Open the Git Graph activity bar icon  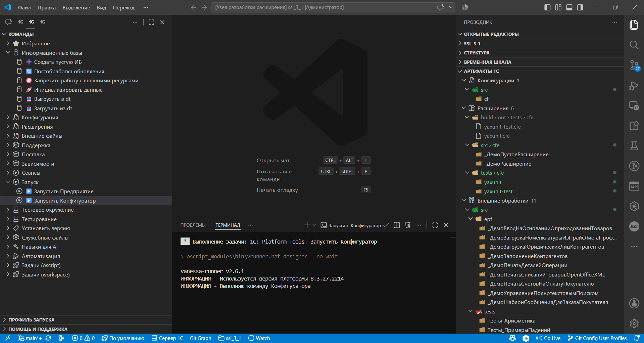[634, 166]
